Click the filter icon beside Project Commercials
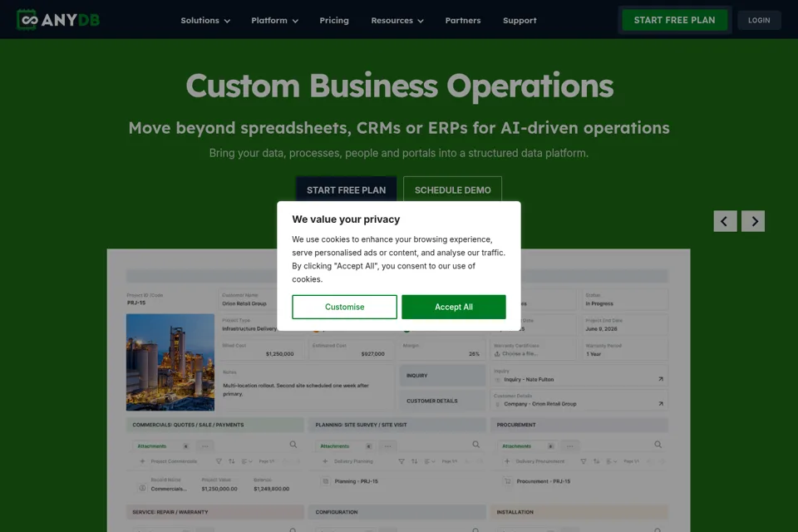This screenshot has width=798, height=532. (x=219, y=461)
